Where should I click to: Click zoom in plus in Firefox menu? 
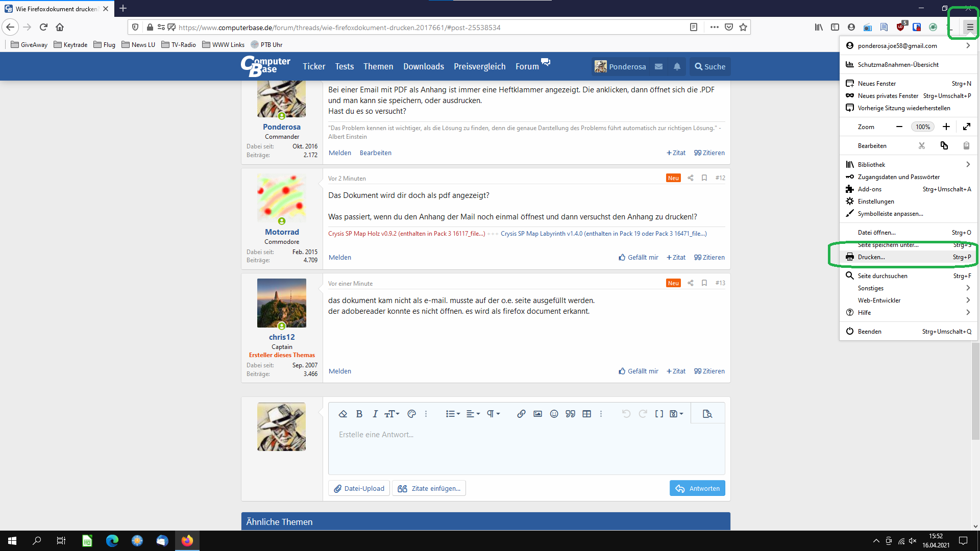[946, 127]
